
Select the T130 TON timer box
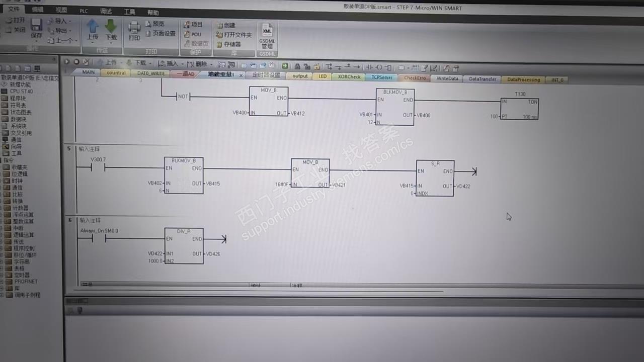(x=519, y=109)
